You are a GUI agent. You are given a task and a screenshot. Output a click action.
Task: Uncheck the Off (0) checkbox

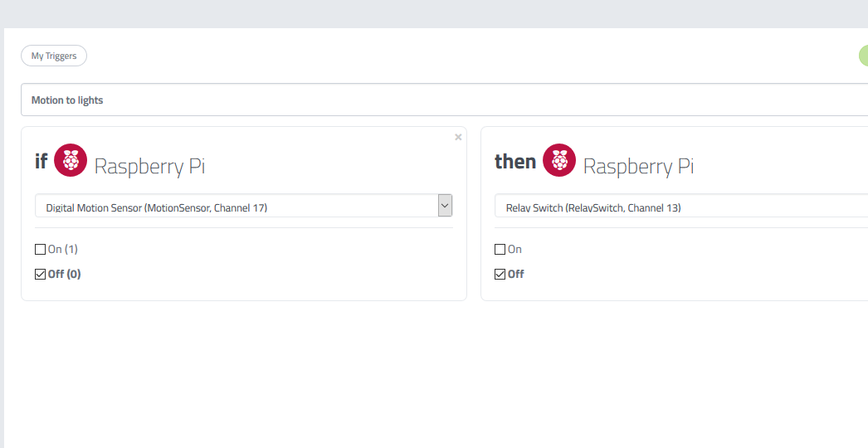pos(40,274)
